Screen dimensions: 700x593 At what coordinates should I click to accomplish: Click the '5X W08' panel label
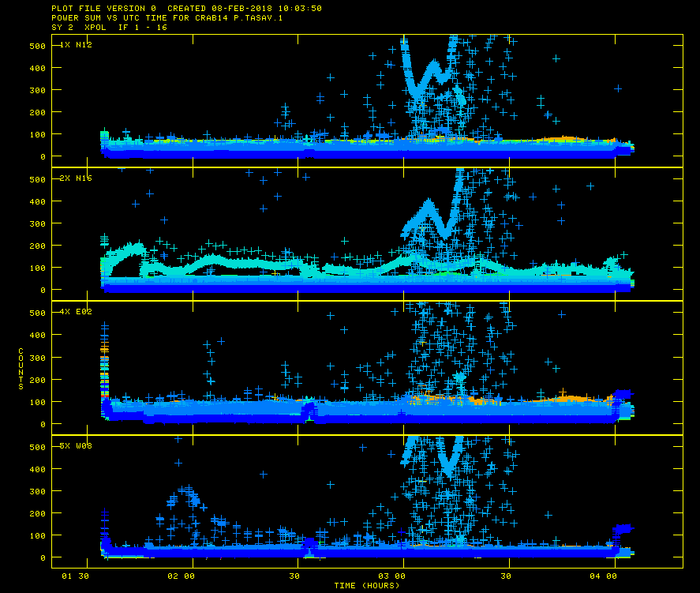(x=77, y=446)
